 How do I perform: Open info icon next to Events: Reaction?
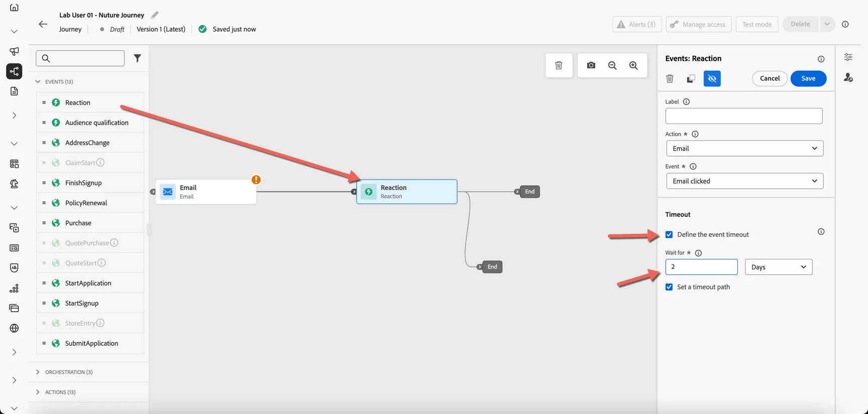click(821, 59)
